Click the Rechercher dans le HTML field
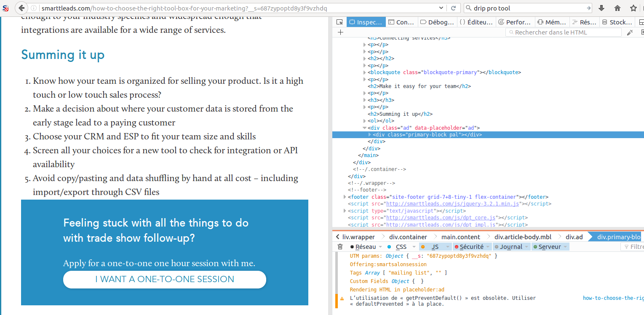This screenshot has height=315, width=644. [x=564, y=32]
